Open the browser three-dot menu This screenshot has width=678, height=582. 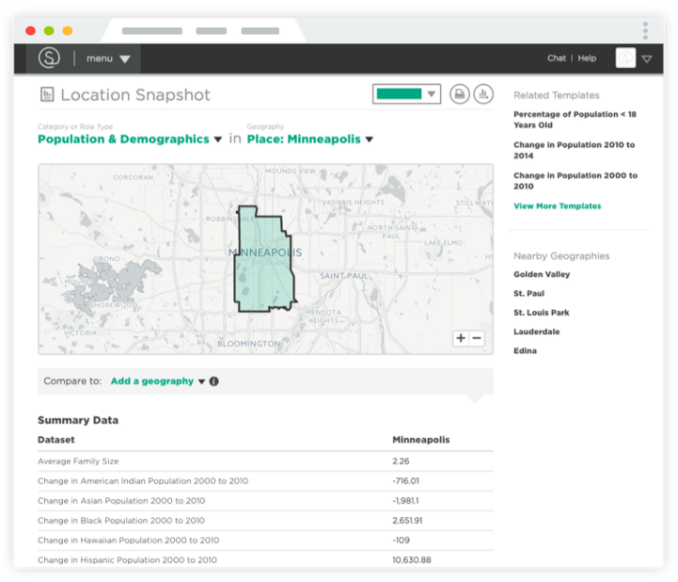[645, 31]
